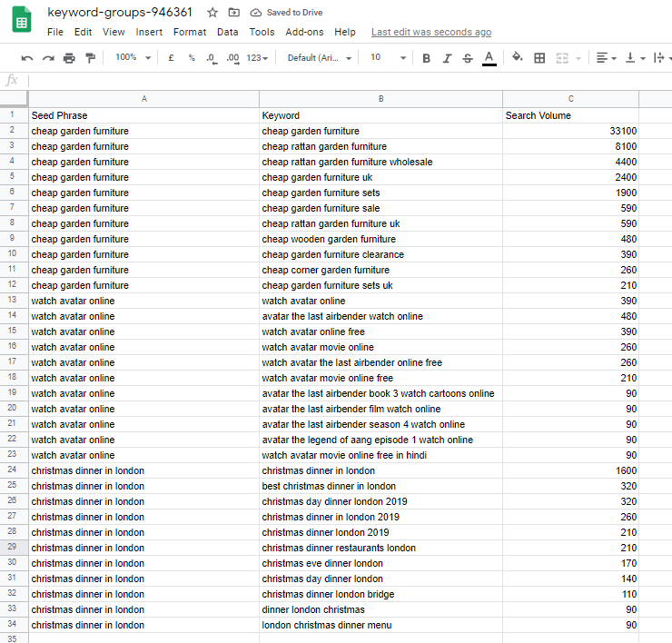Click cell watch avatar movie online free in hindi

[381, 455]
